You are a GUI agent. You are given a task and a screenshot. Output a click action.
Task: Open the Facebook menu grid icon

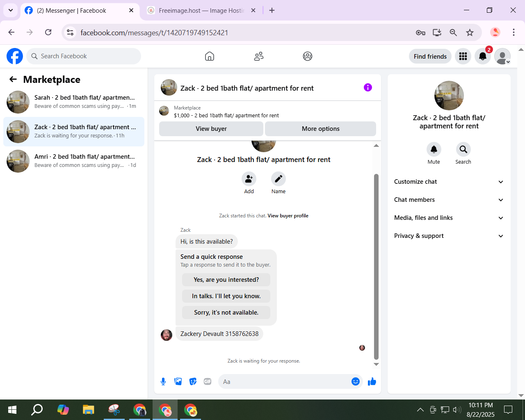click(x=463, y=56)
